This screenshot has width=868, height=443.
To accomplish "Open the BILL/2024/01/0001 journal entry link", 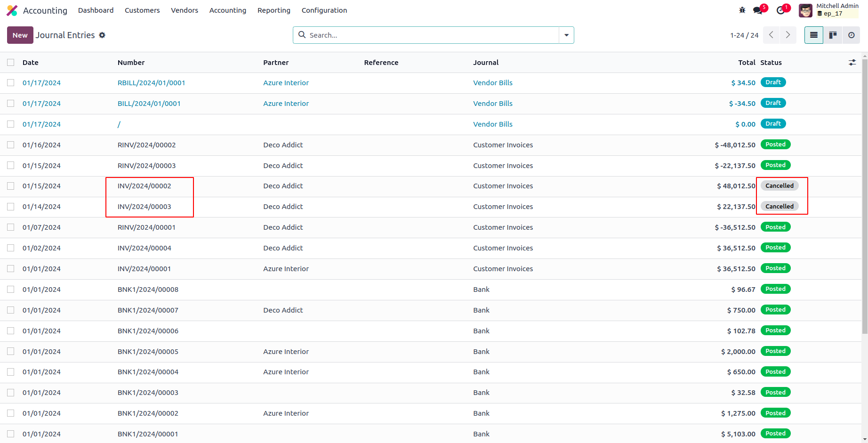I will pyautogui.click(x=149, y=104).
